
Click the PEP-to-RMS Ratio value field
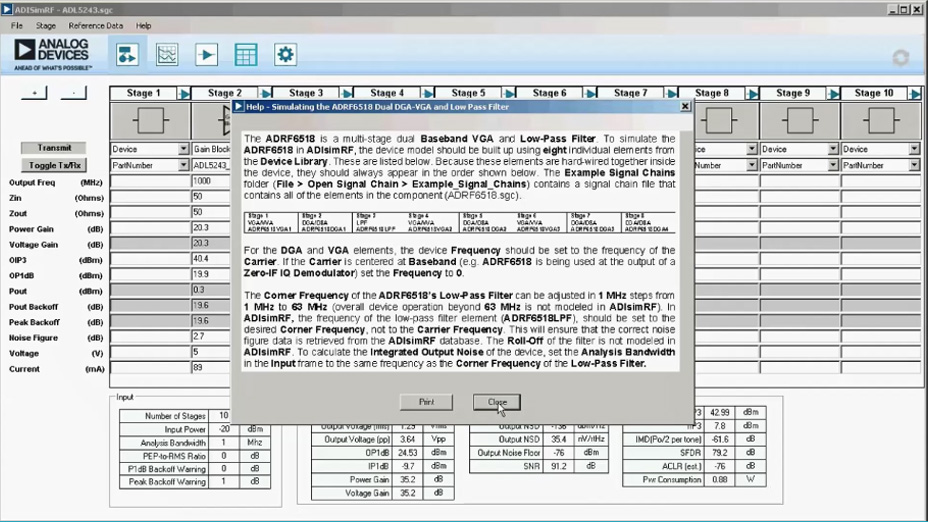pyautogui.click(x=224, y=456)
